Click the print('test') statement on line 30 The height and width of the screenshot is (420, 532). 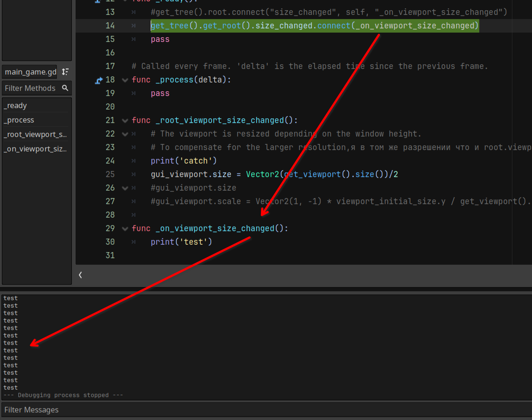pos(181,242)
